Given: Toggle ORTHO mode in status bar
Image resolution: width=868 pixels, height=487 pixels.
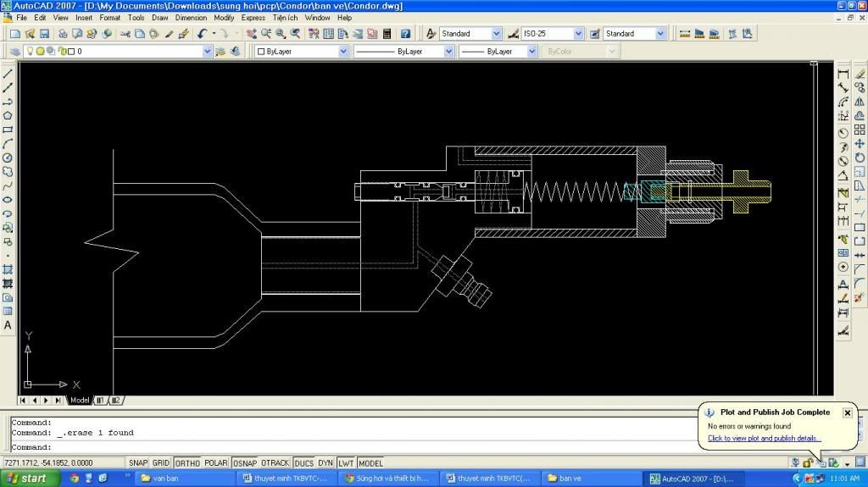Looking at the screenshot, I should [187, 463].
